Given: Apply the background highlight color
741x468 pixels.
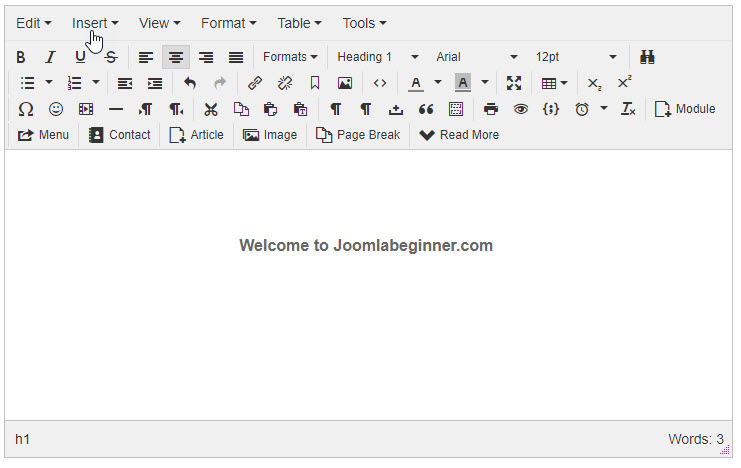Looking at the screenshot, I should pyautogui.click(x=463, y=83).
